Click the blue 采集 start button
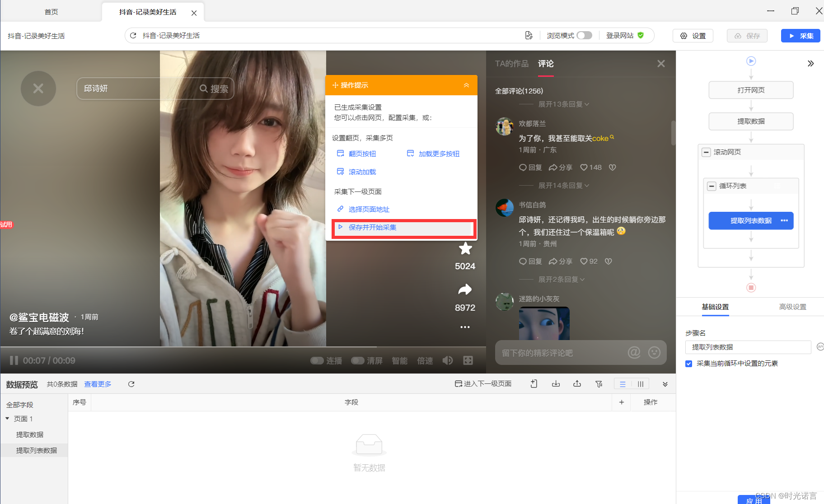Viewport: 824px width, 504px height. [801, 36]
